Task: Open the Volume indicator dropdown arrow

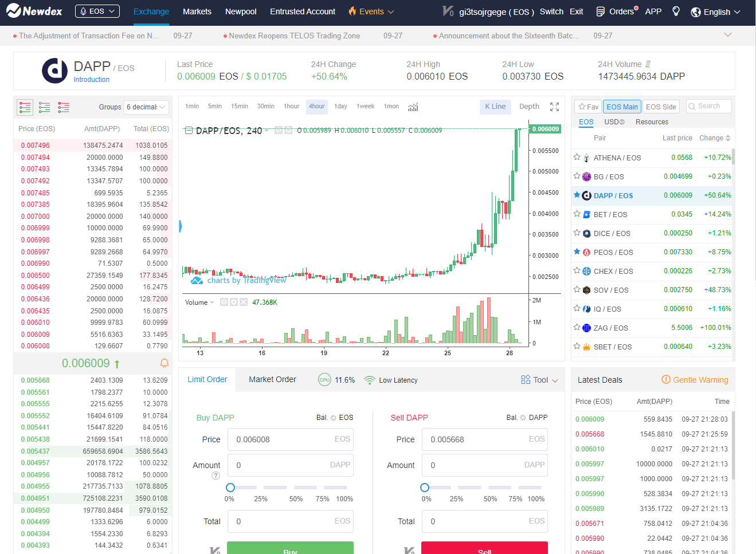Action: [x=212, y=302]
